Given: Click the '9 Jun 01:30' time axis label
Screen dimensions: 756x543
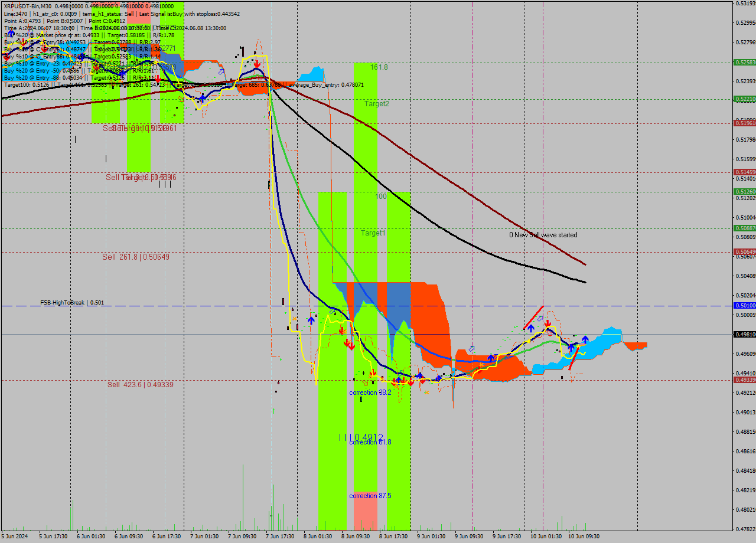Looking at the screenshot, I should coord(431,537).
